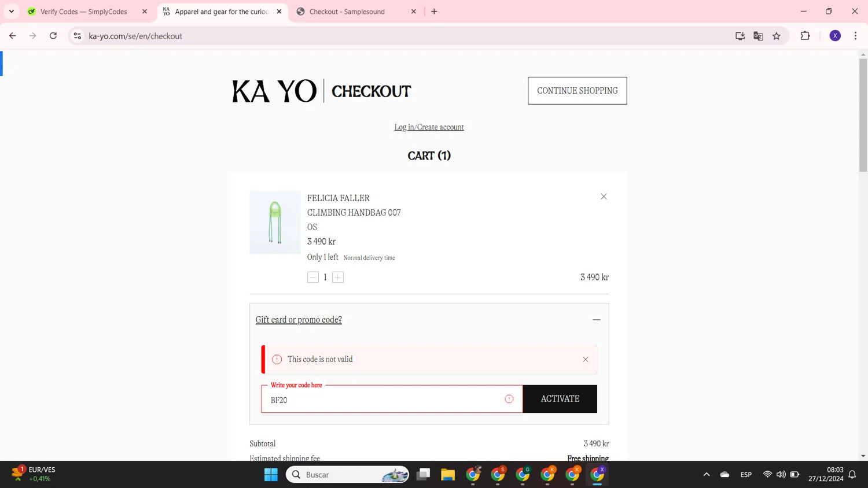Click the page vertical scrollbar
The image size is (868, 488).
[x=863, y=116]
